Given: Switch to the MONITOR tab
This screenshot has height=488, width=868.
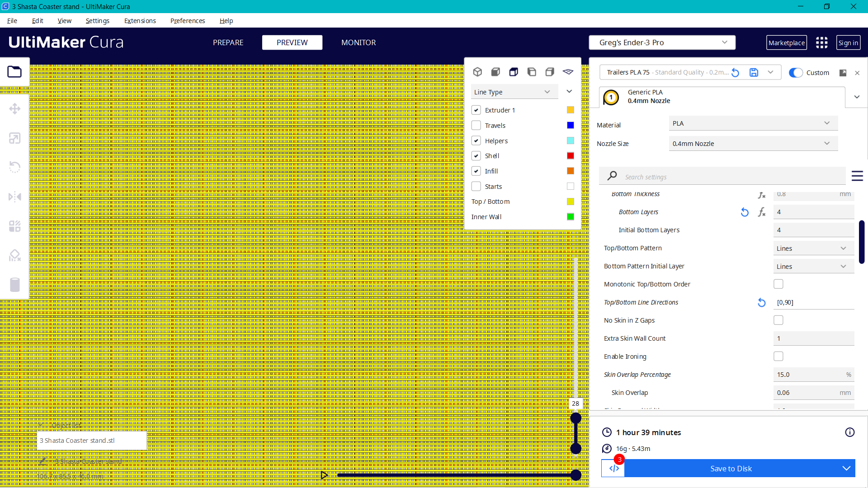Looking at the screenshot, I should [359, 42].
